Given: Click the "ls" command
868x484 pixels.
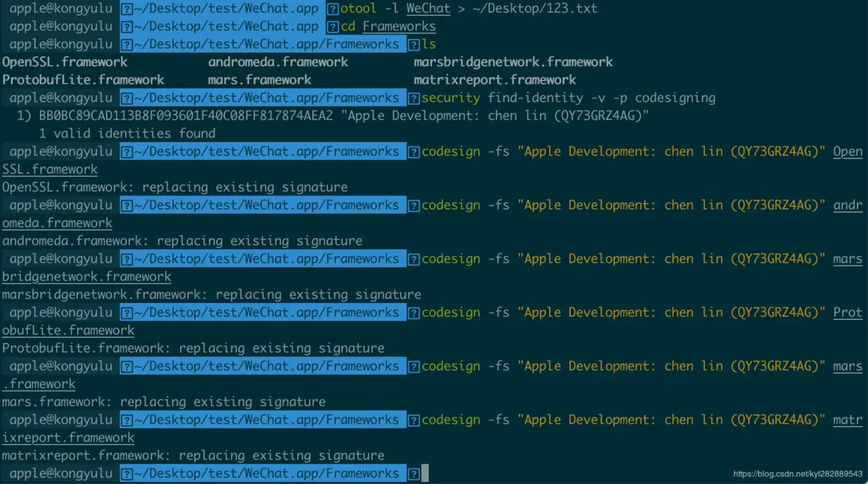Looking at the screenshot, I should (428, 44).
